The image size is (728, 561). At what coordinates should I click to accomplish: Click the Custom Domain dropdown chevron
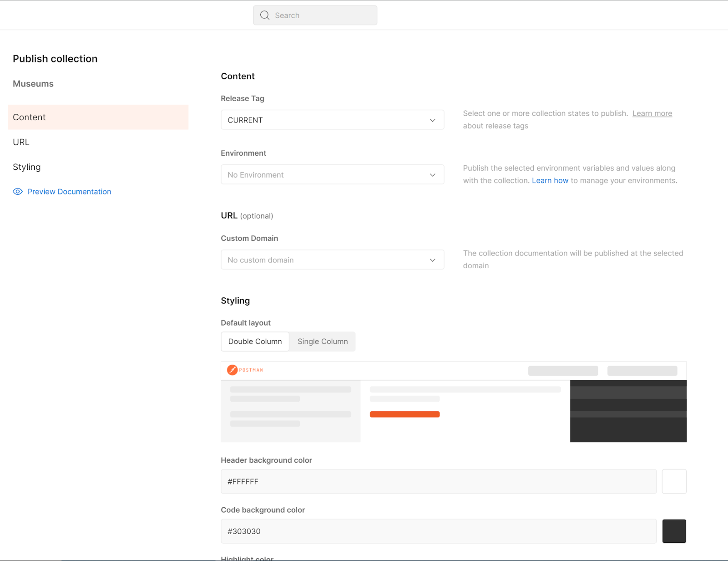432,260
